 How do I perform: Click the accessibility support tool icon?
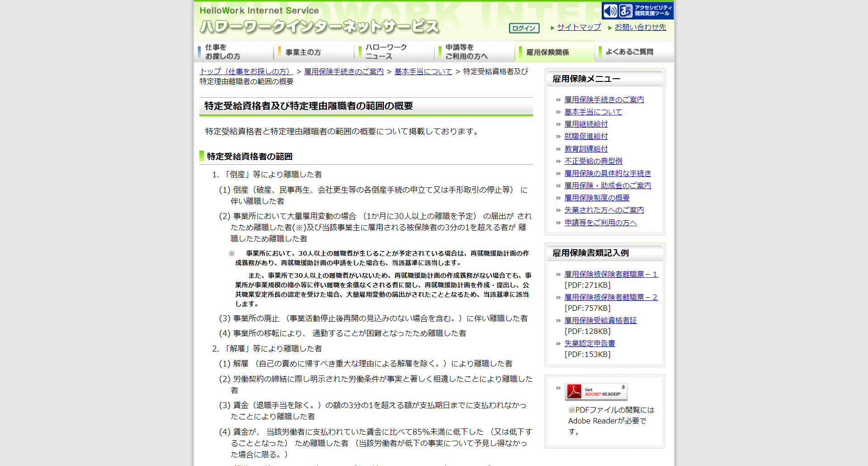point(637,10)
